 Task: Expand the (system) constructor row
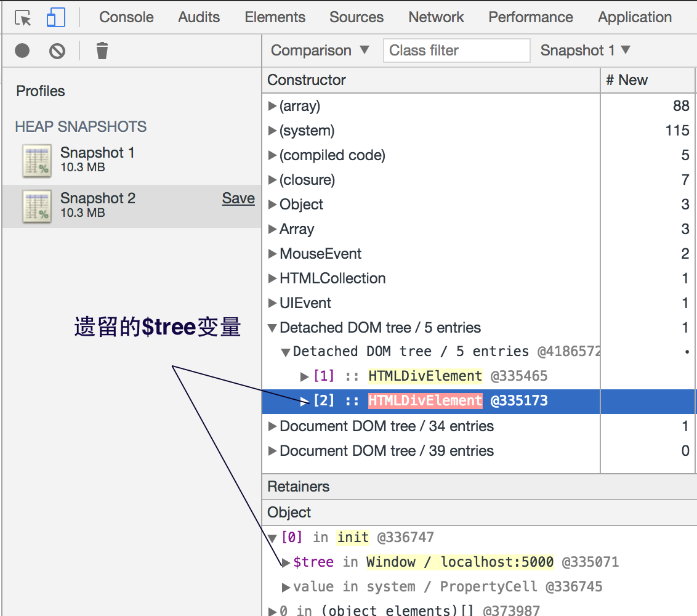tap(272, 131)
